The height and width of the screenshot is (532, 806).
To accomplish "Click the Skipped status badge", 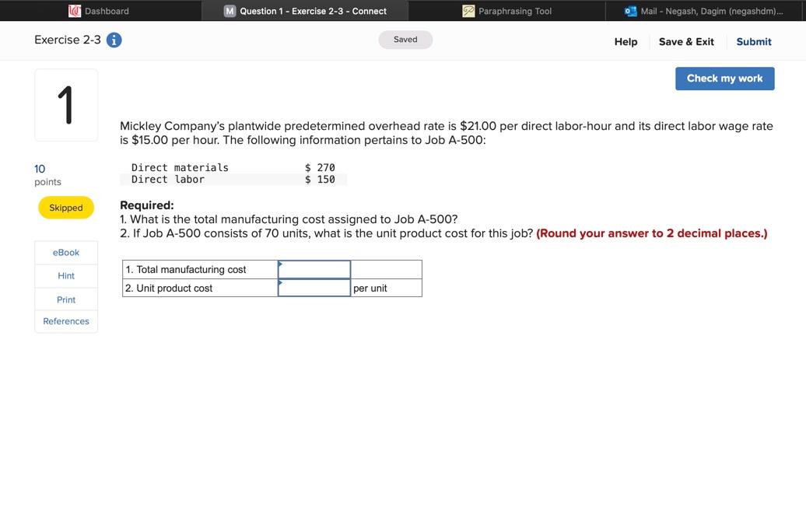I will pos(65,208).
